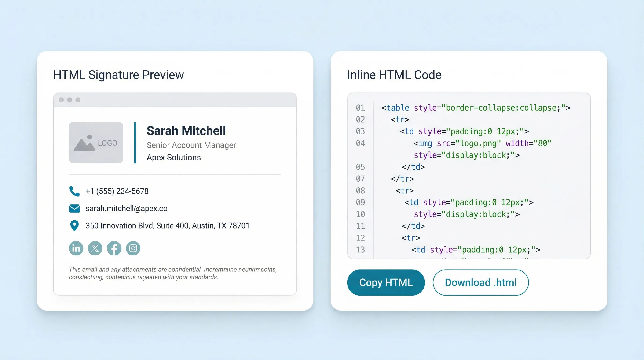Open the Instagram social icon
This screenshot has height=360, width=644.
pos(133,248)
